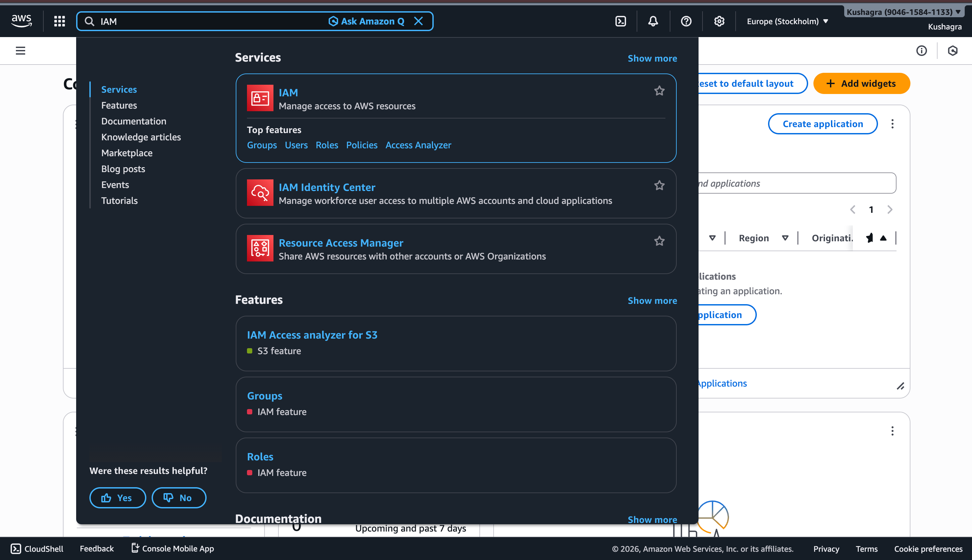The image size is (972, 560).
Task: Open the Europe (Stockholm) region dropdown
Action: pyautogui.click(x=787, y=21)
